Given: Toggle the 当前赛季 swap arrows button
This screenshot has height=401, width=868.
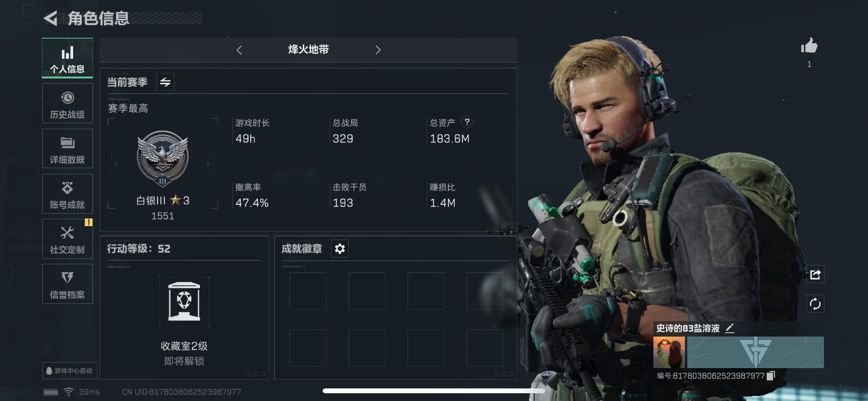Looking at the screenshot, I should [x=165, y=82].
